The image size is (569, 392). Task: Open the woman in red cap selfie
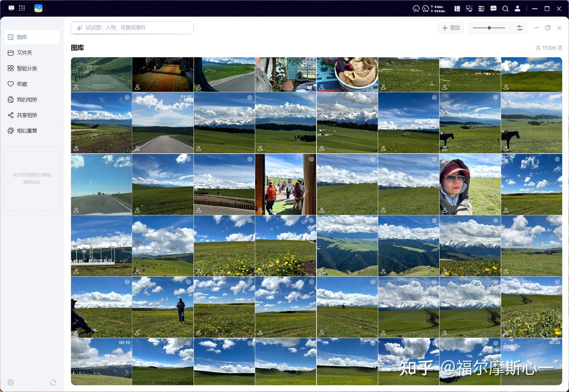click(x=470, y=185)
